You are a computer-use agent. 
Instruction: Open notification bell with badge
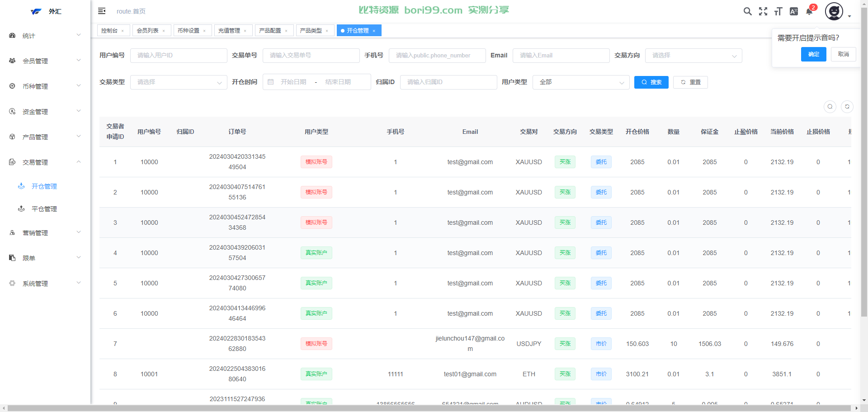click(x=810, y=11)
